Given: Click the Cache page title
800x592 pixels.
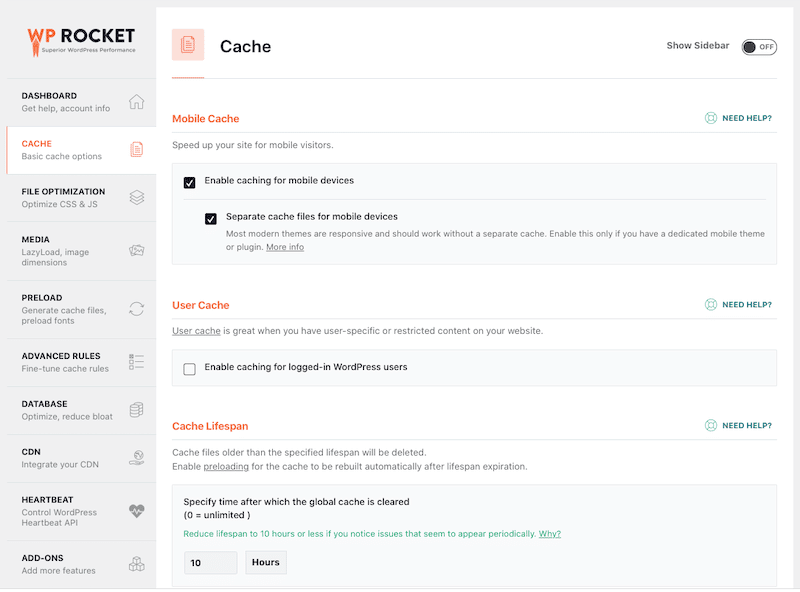Looking at the screenshot, I should tap(245, 46).
